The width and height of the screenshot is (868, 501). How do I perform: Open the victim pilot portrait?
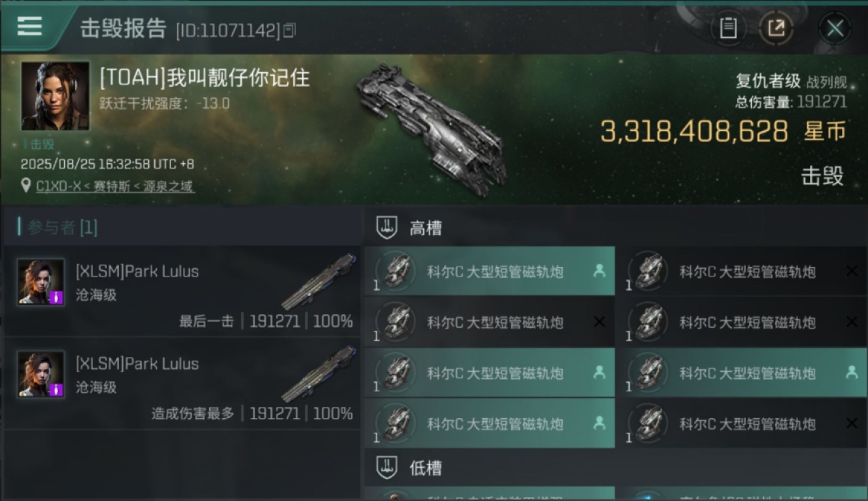click(x=55, y=96)
